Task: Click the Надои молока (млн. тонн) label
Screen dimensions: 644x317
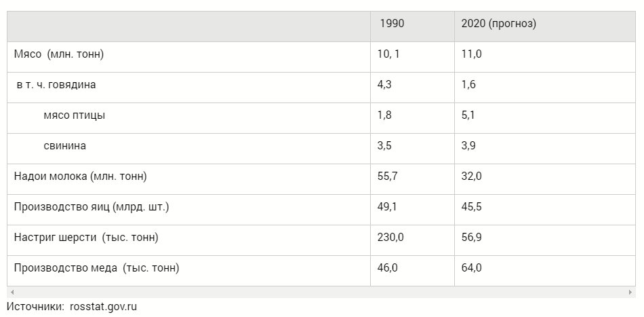Action: point(80,176)
